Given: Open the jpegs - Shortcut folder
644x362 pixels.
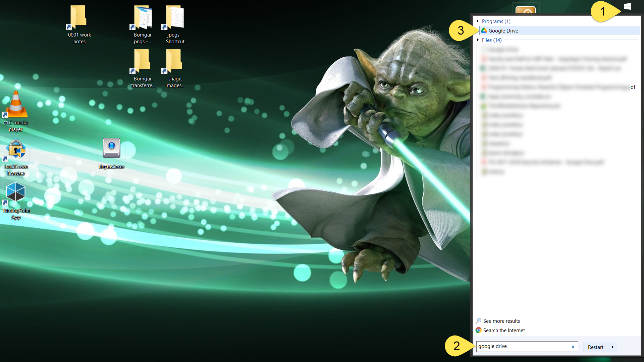Looking at the screenshot, I should click(175, 24).
